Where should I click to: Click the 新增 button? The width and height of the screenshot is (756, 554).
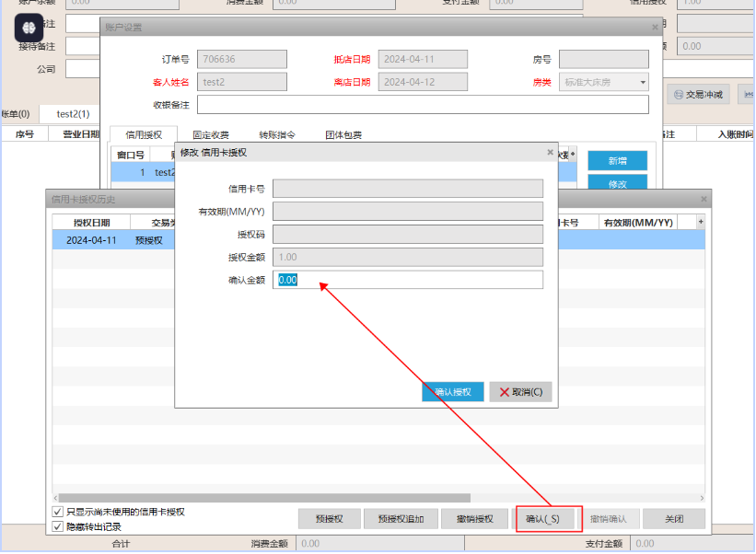[x=617, y=161]
